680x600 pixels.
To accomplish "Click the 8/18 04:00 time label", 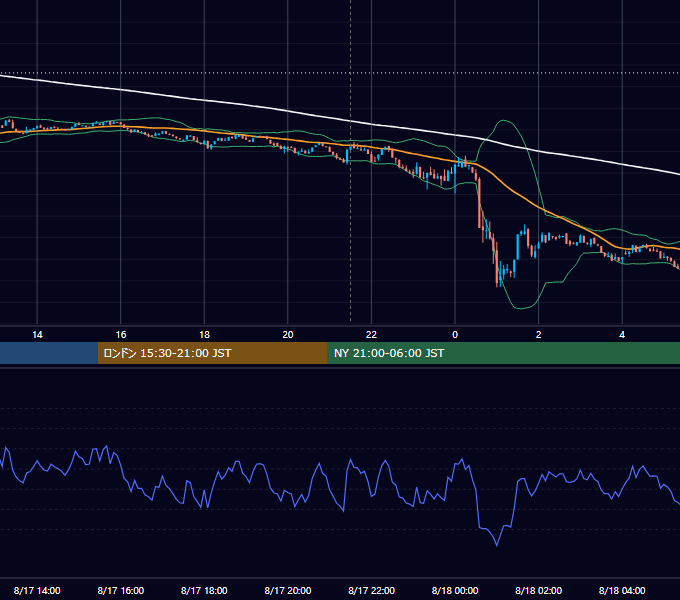I will [x=622, y=590].
